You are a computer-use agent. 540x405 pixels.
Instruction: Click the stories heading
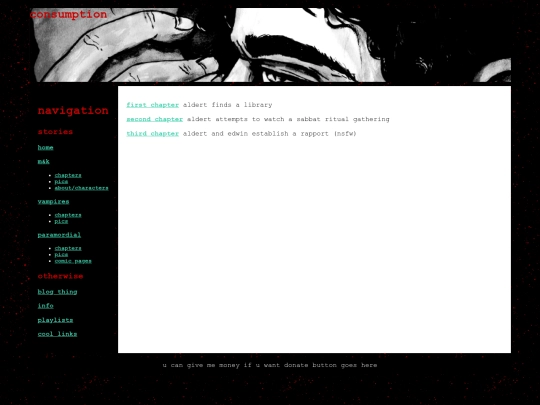click(x=55, y=132)
